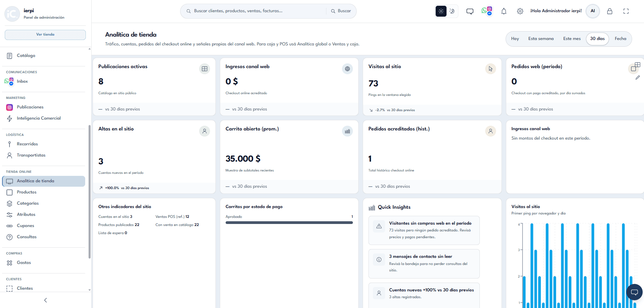This screenshot has height=308, width=644.
Task: Open Publicaciones under Marketing
Action: click(44, 107)
